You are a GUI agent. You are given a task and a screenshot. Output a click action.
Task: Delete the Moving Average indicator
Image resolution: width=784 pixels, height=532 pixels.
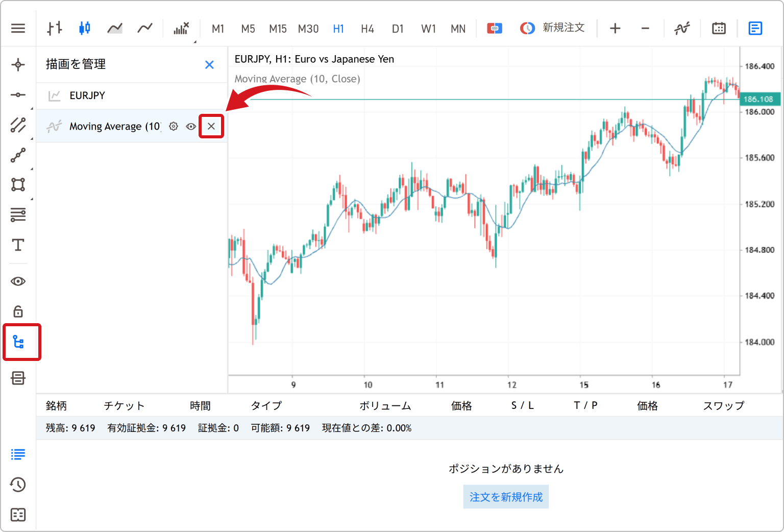211,126
